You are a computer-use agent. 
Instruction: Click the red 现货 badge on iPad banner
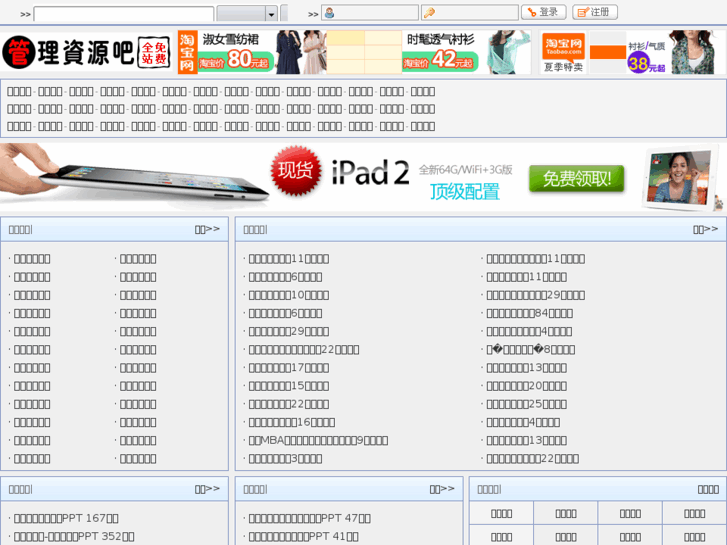[x=296, y=170]
